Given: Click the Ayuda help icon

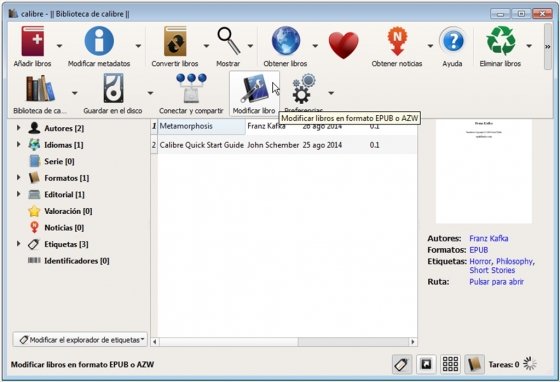Looking at the screenshot, I should (452, 41).
